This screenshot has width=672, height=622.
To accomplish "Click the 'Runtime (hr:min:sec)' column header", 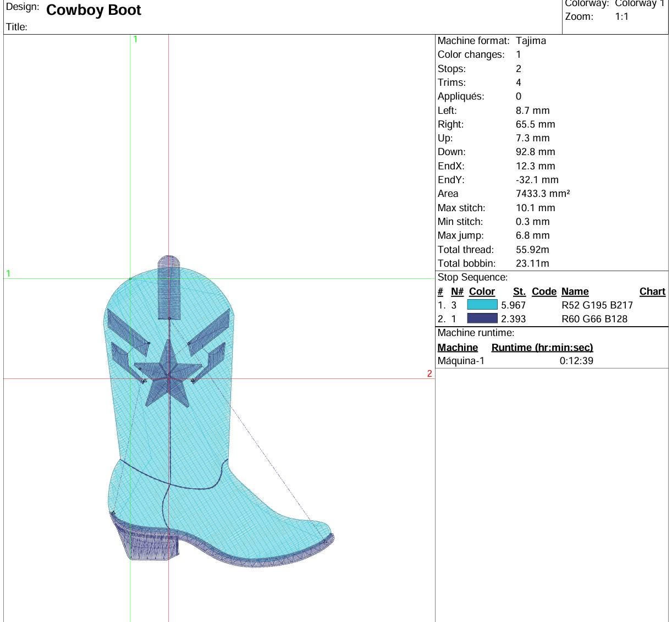I will coord(542,348).
